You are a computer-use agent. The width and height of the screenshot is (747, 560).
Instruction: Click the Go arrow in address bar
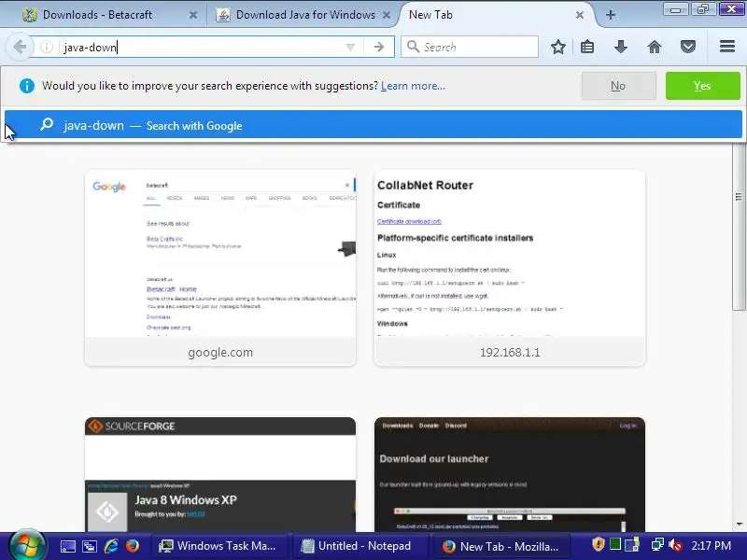click(x=379, y=48)
